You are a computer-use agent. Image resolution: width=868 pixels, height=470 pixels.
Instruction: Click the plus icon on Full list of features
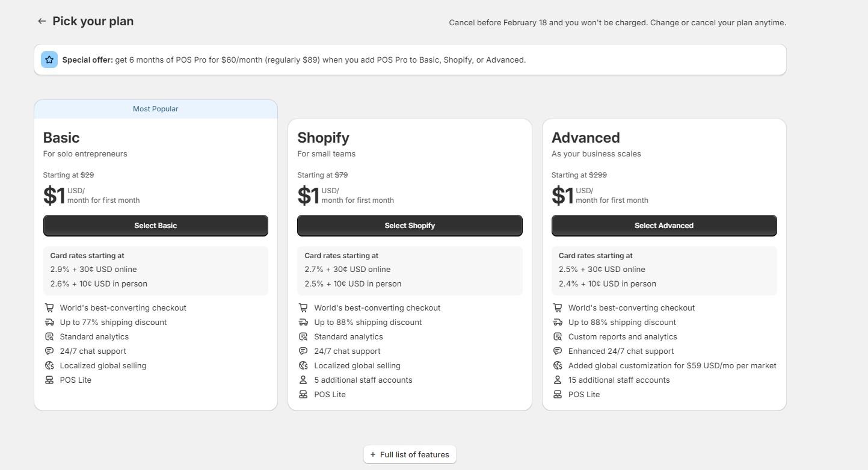pyautogui.click(x=373, y=454)
